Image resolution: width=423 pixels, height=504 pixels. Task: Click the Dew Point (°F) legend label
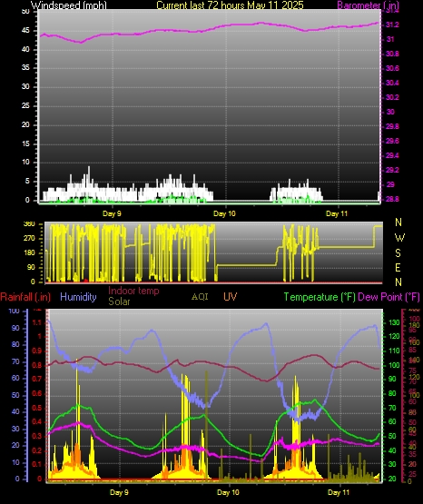tap(389, 297)
